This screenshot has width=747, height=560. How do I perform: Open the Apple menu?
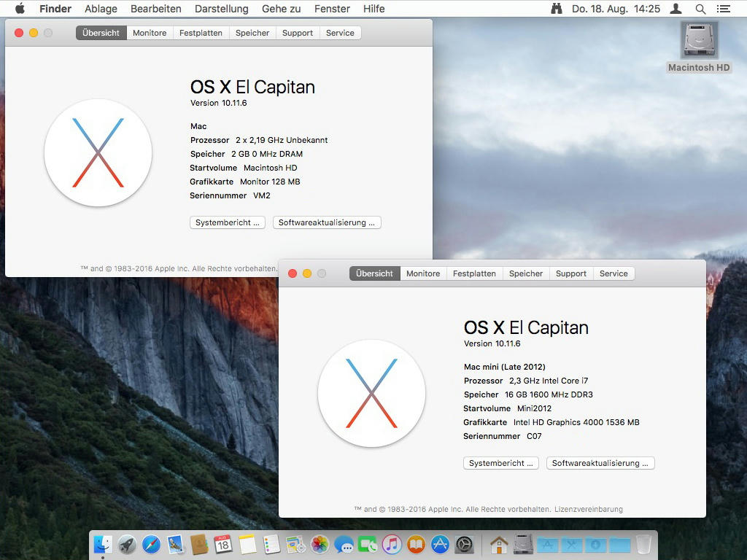pos(20,9)
